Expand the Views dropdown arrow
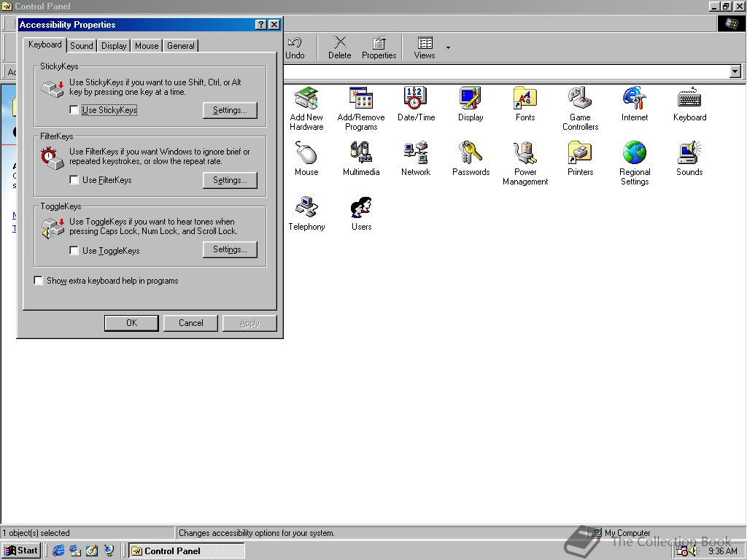 coord(448,47)
